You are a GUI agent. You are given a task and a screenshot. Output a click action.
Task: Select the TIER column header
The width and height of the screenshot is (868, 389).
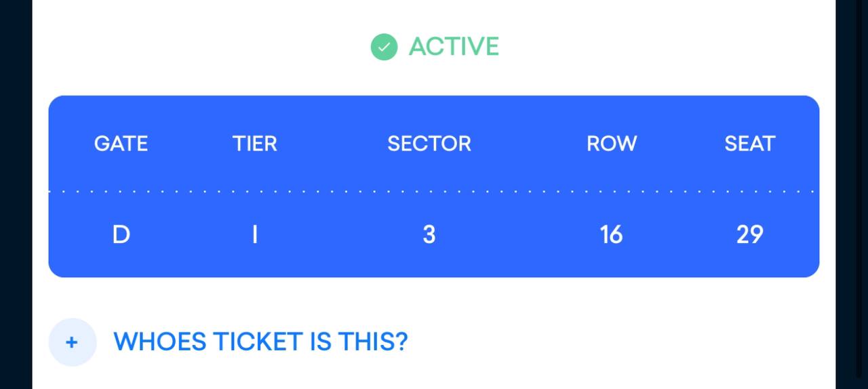[x=255, y=144]
